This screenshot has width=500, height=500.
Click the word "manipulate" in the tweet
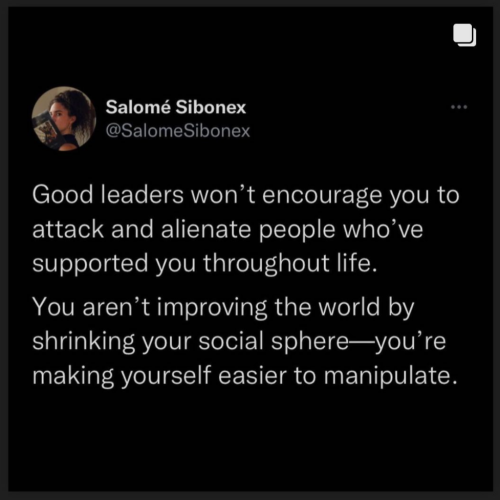pyautogui.click(x=387, y=377)
